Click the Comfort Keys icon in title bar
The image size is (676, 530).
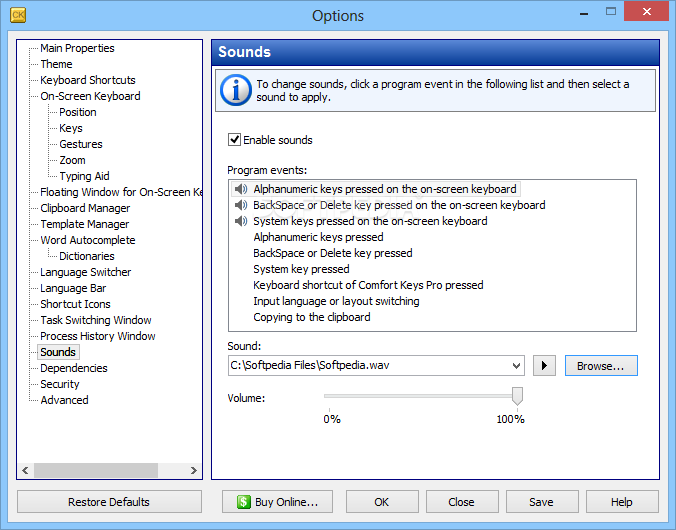coord(18,15)
